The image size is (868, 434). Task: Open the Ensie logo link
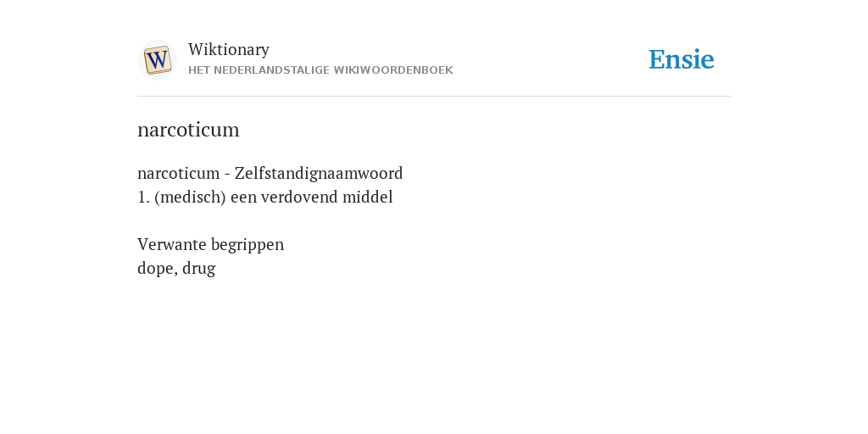pyautogui.click(x=682, y=59)
